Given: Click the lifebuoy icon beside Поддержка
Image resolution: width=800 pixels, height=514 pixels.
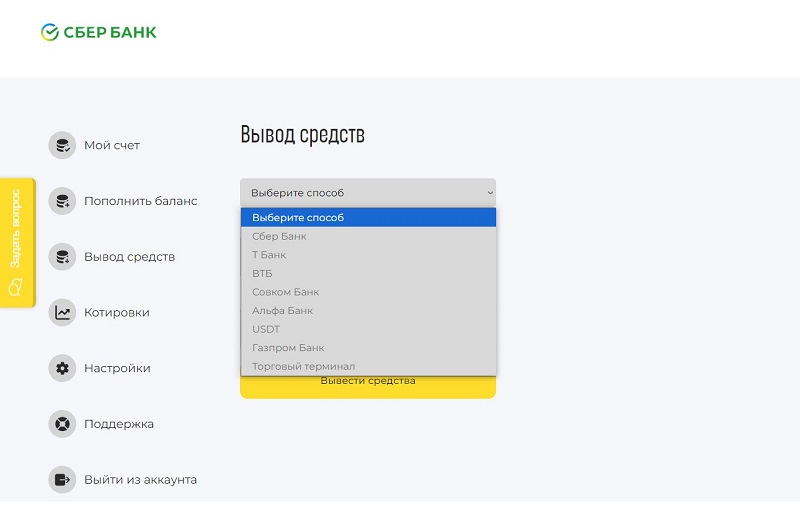Looking at the screenshot, I should pyautogui.click(x=62, y=424).
